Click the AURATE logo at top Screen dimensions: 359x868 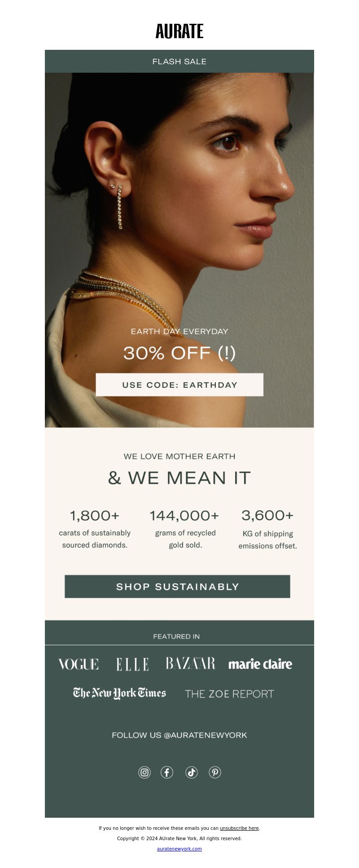coord(179,31)
